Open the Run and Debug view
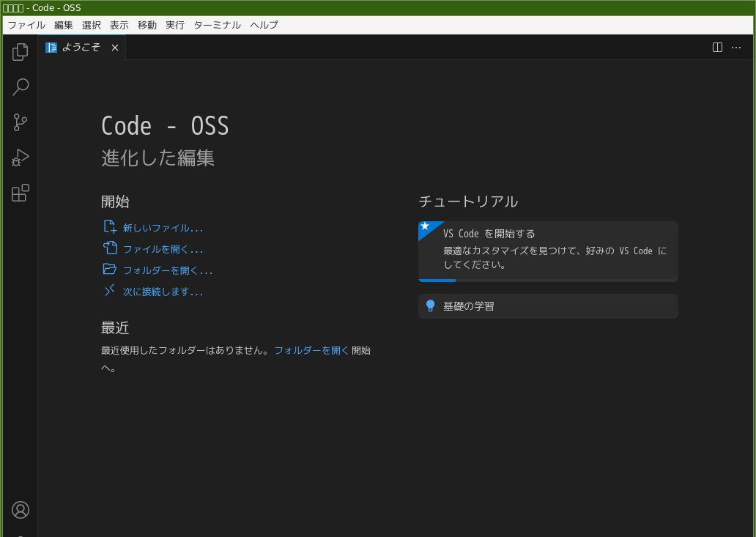The width and height of the screenshot is (756, 537). pos(21,158)
